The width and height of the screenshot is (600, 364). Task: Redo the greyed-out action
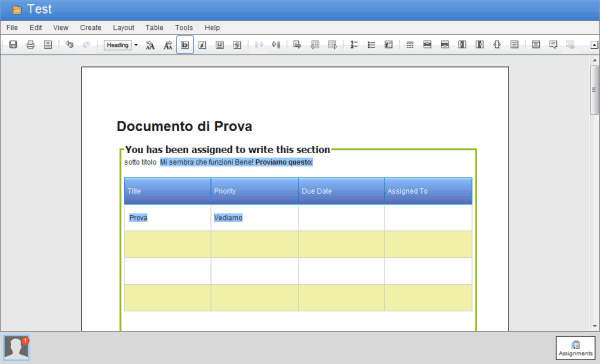pyautogui.click(x=86, y=44)
